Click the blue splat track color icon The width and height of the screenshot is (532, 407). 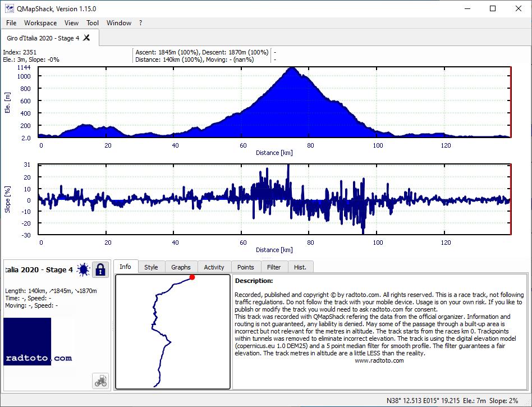pos(84,270)
